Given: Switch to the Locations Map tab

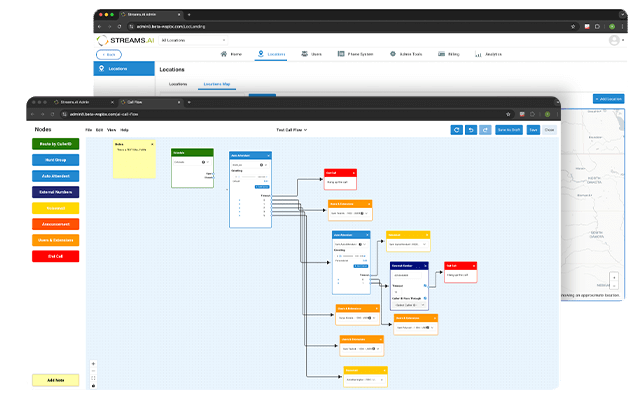Looking at the screenshot, I should point(216,84).
